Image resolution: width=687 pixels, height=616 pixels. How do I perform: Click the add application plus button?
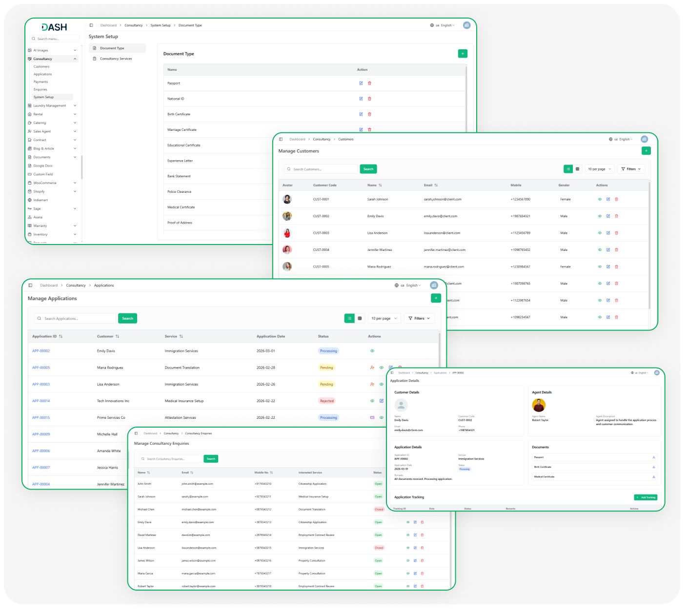436,298
